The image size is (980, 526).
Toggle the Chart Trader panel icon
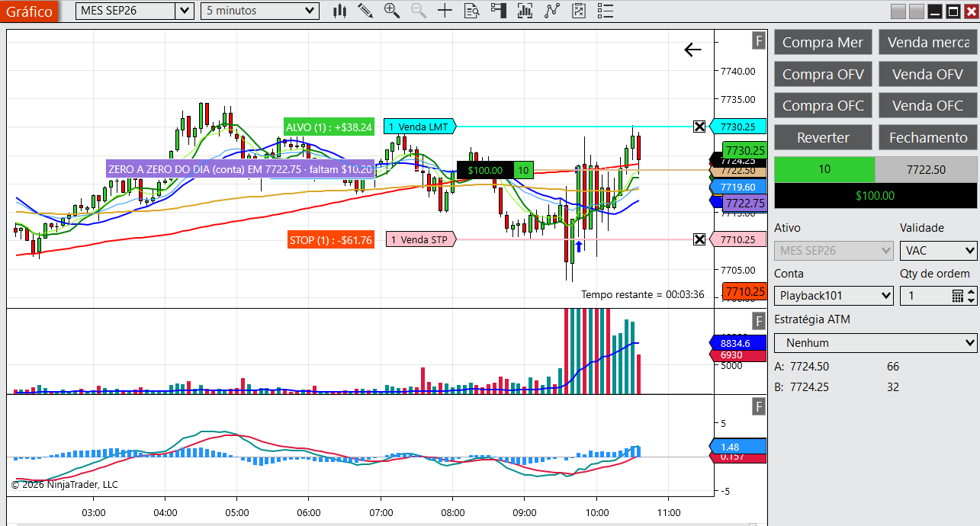pyautogui.click(x=498, y=11)
